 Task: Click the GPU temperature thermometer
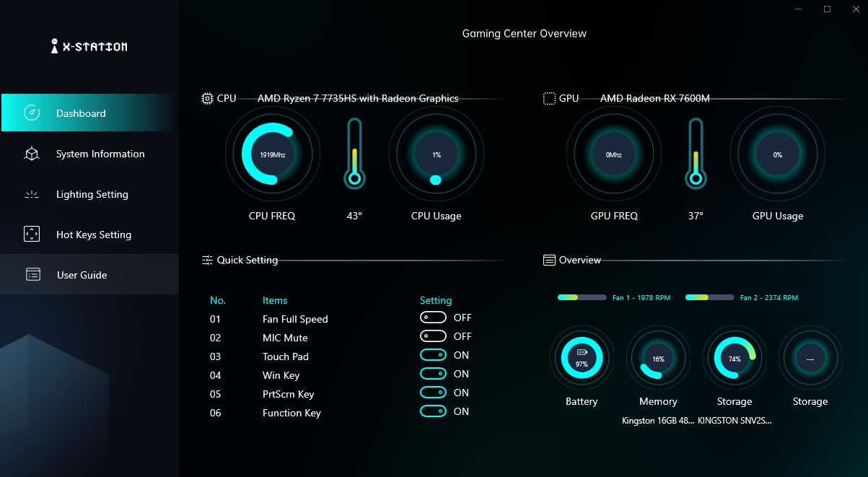(x=696, y=154)
